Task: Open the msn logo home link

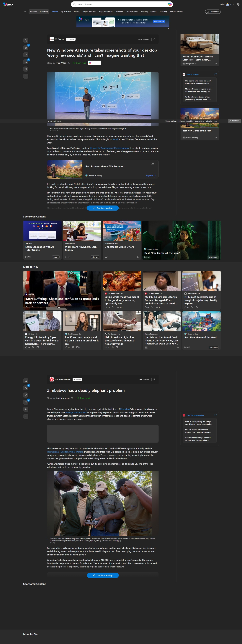Action: (x=8, y=4)
